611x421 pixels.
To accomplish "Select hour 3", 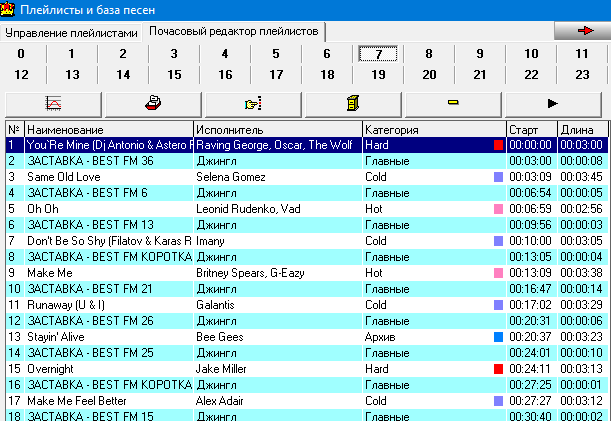I will click(x=174, y=54).
